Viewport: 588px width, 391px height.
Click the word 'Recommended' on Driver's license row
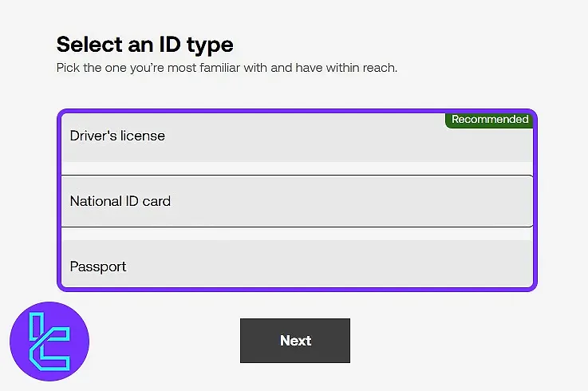(x=490, y=120)
